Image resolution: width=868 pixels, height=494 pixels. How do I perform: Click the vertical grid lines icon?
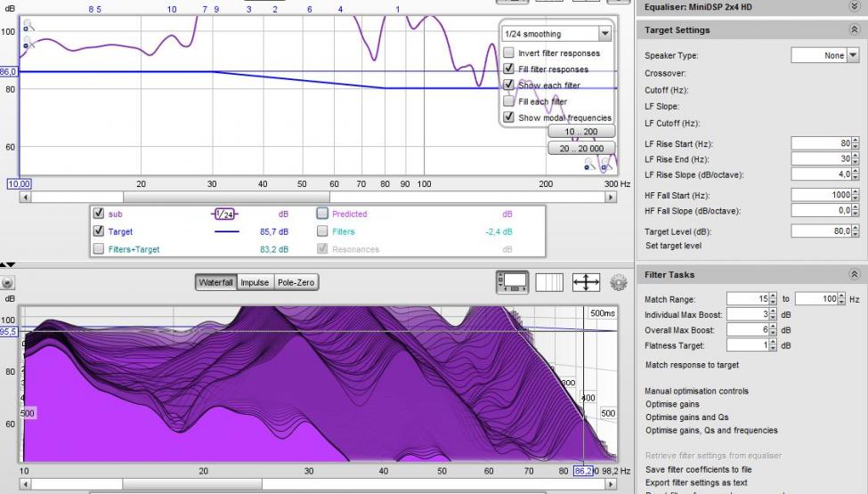point(549,283)
